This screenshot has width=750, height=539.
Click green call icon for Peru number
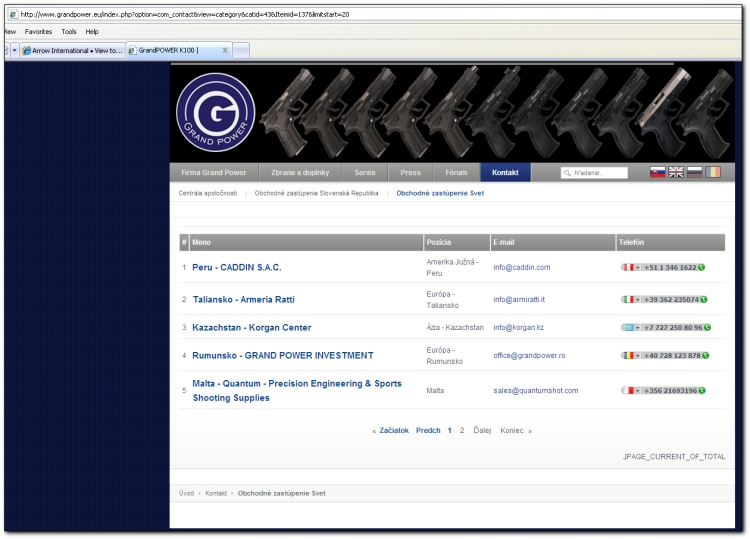click(x=702, y=268)
